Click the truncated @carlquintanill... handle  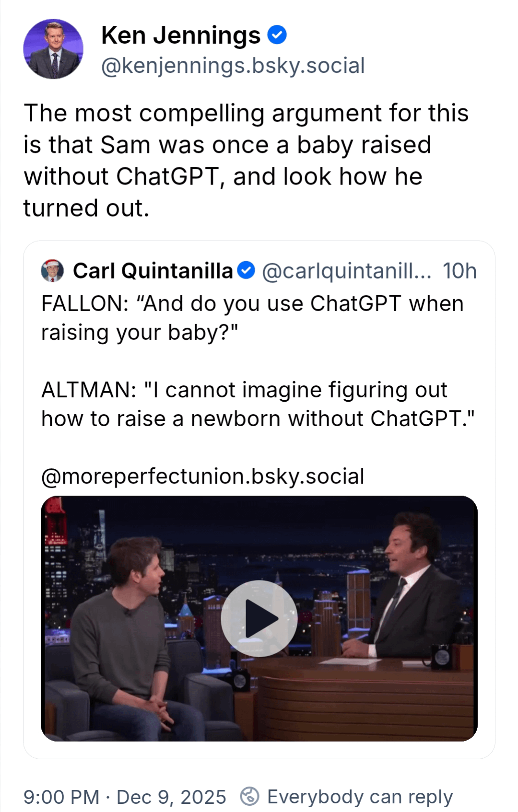(346, 271)
